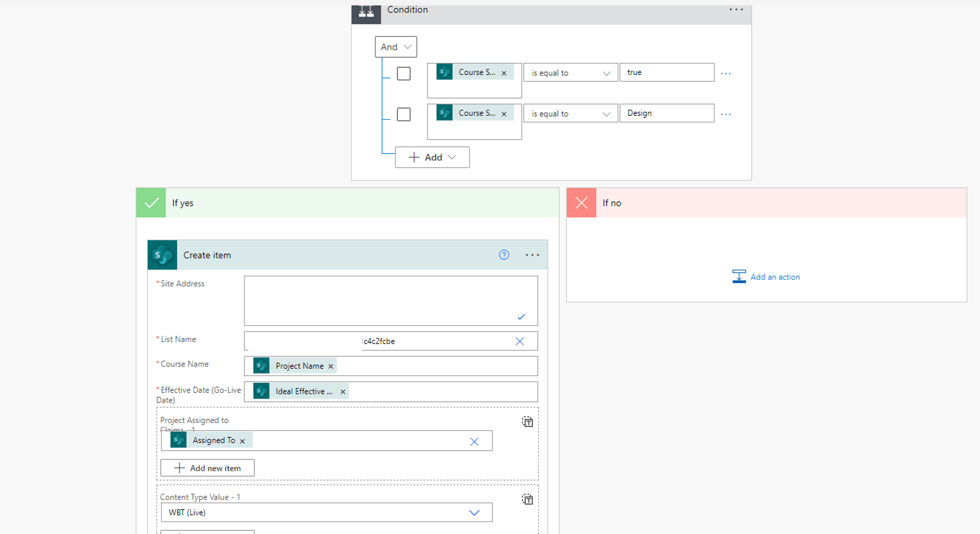Screen dimensions: 980x534
Task: Remove Project Name token from Course Name
Action: (x=331, y=366)
